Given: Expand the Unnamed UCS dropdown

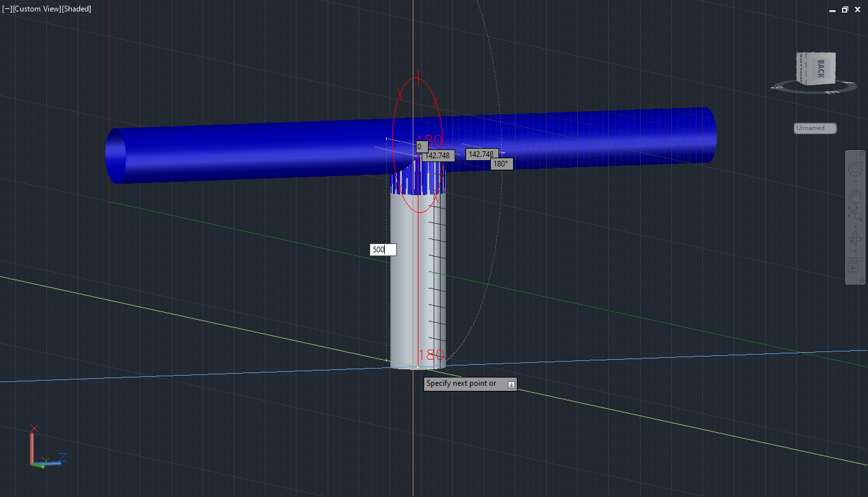Looking at the screenshot, I should coord(815,128).
